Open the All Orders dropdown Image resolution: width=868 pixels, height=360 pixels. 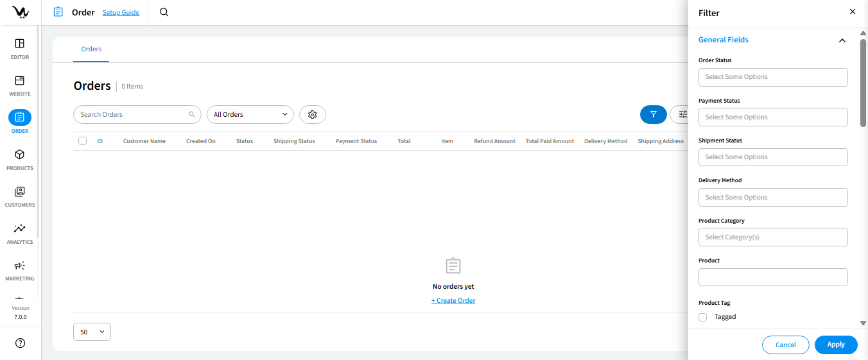pos(250,114)
